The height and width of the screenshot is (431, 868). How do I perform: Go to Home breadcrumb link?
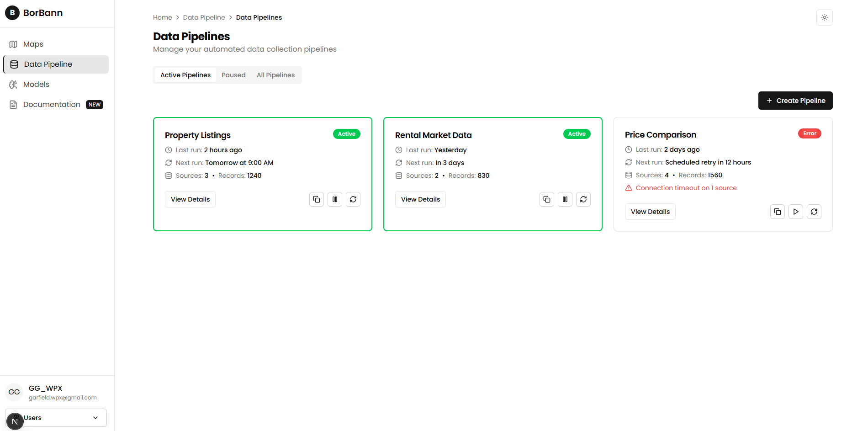point(162,17)
